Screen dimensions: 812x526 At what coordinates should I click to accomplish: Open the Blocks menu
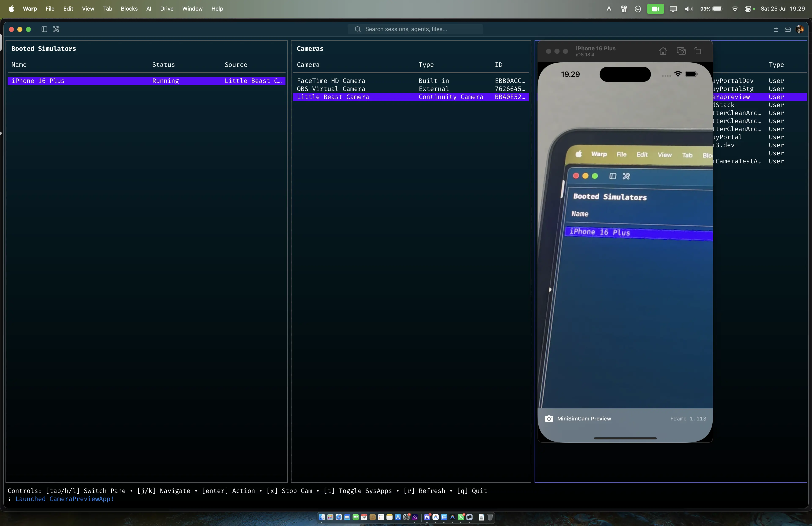[x=129, y=8]
